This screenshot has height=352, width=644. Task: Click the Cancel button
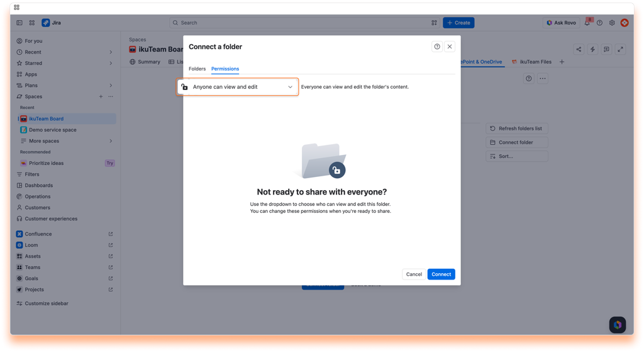click(414, 275)
